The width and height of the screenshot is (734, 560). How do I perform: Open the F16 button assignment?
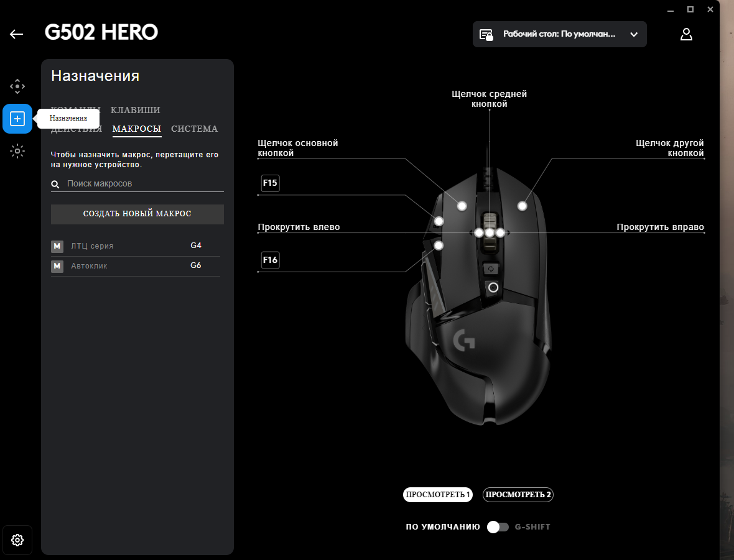(270, 260)
